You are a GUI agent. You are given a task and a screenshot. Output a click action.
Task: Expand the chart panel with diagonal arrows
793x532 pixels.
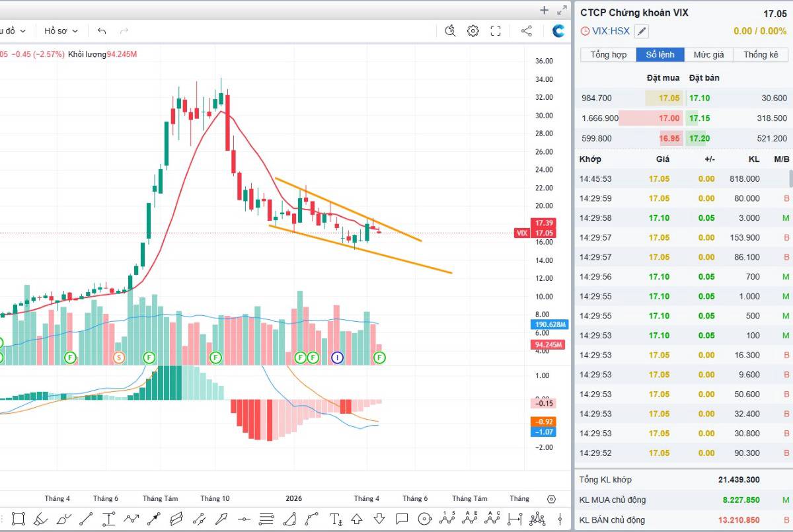[x=562, y=10]
